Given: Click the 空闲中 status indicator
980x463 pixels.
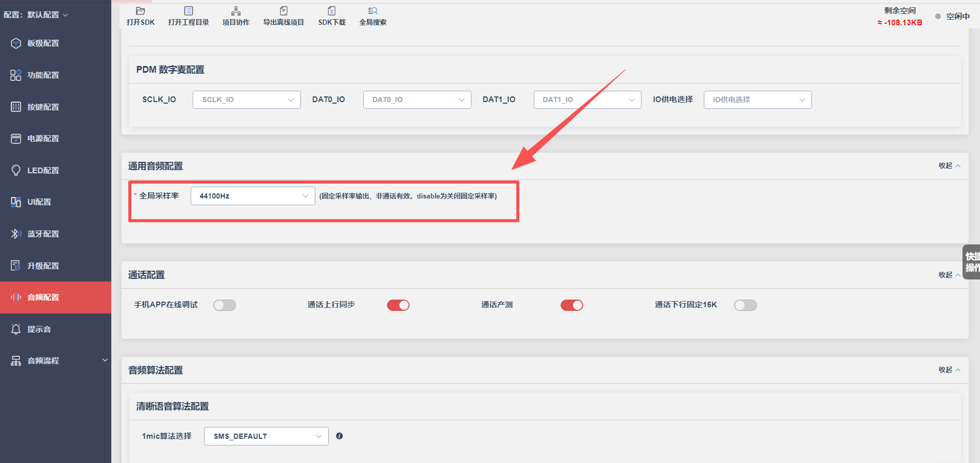Looking at the screenshot, I should tap(953, 16).
